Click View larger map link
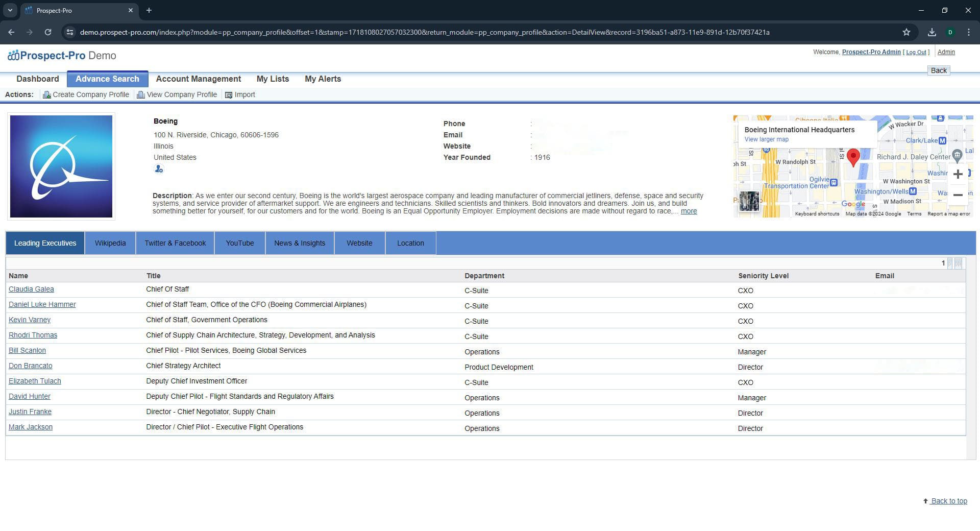Viewport: 980px width, 531px height. click(766, 139)
